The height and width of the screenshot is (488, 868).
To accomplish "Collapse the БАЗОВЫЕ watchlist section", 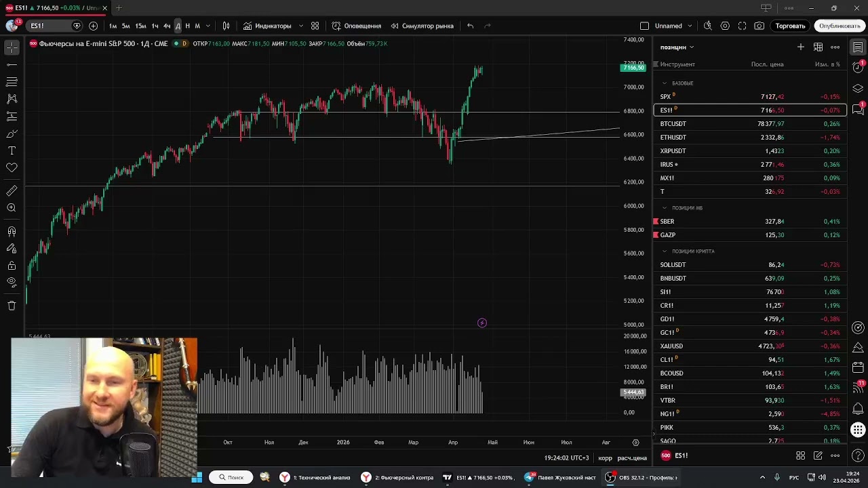I will tap(665, 83).
